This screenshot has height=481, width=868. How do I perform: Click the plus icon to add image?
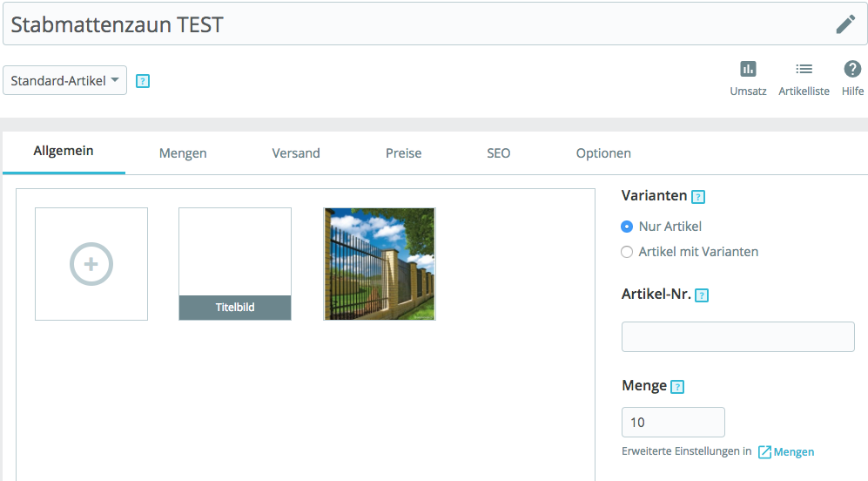[x=91, y=264]
